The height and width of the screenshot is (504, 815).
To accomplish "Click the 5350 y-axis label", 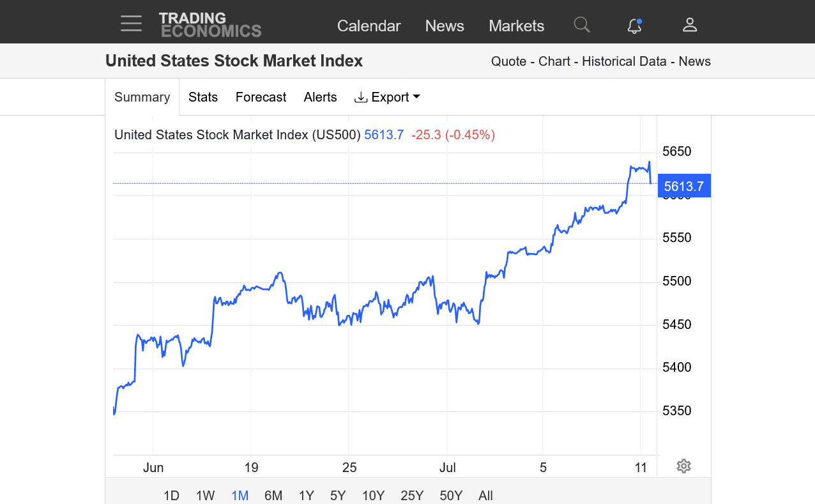I will pos(677,411).
